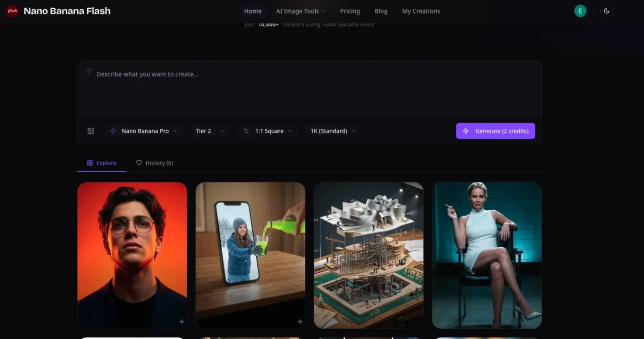This screenshot has width=644, height=339.
Task: Open the image upload icon in prompt bar
Action: pos(91,131)
